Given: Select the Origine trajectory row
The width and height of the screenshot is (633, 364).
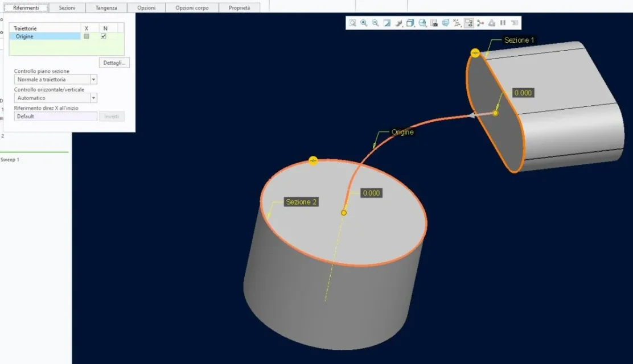Looking at the screenshot, I should click(46, 36).
